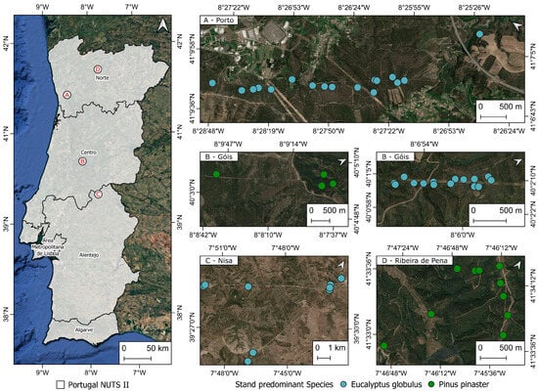
Task: Click the 500 m scale bar in Ribeira de Pena panel
Action: tap(493, 358)
